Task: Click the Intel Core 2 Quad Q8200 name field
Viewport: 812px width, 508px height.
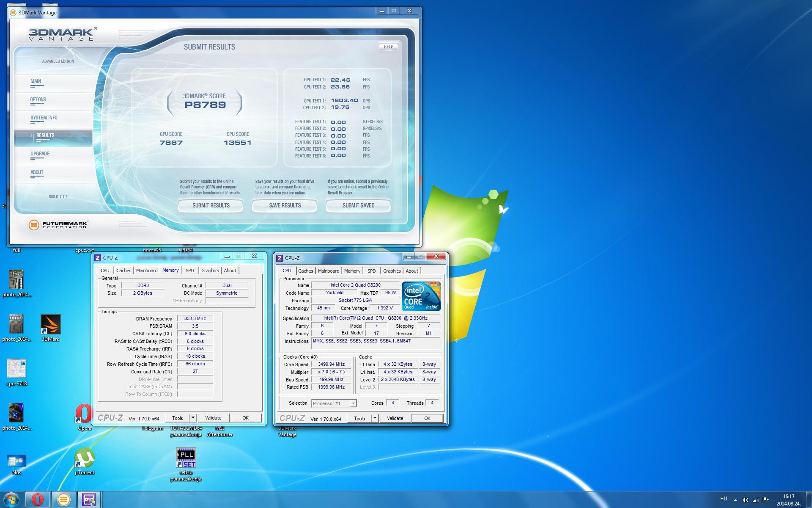Action: coord(355,285)
